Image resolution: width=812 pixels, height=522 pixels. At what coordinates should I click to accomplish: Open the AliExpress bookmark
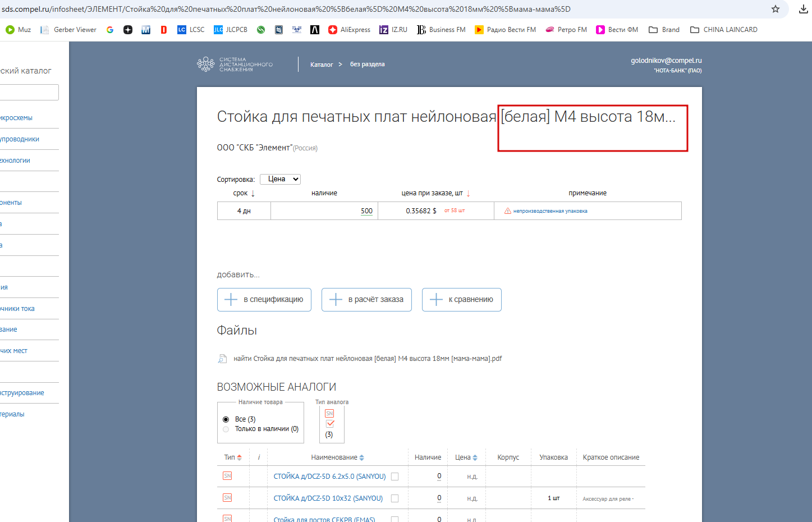tap(349, 30)
